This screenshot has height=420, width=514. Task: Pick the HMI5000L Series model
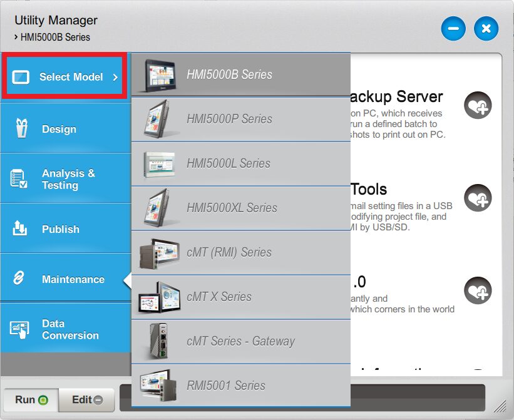click(x=241, y=164)
